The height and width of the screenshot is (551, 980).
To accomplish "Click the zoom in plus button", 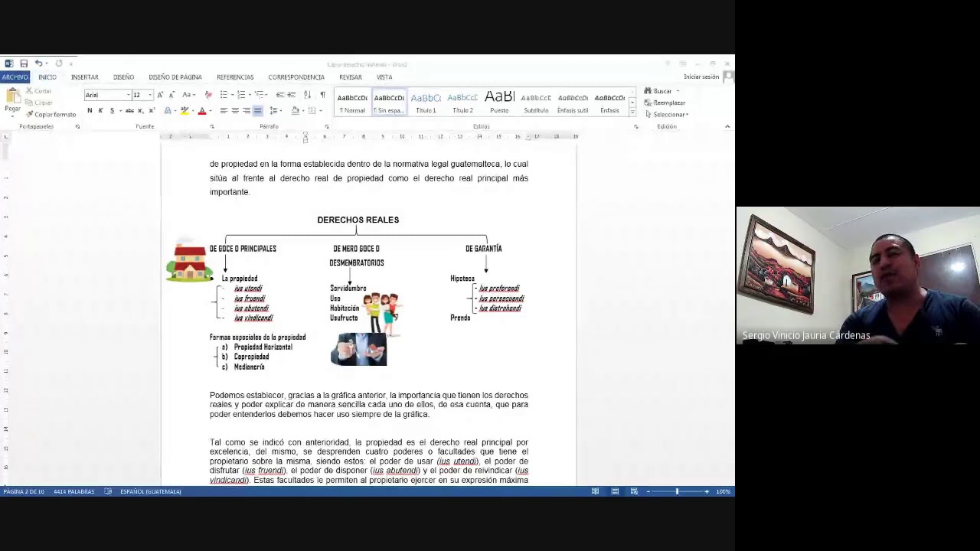I will (706, 491).
